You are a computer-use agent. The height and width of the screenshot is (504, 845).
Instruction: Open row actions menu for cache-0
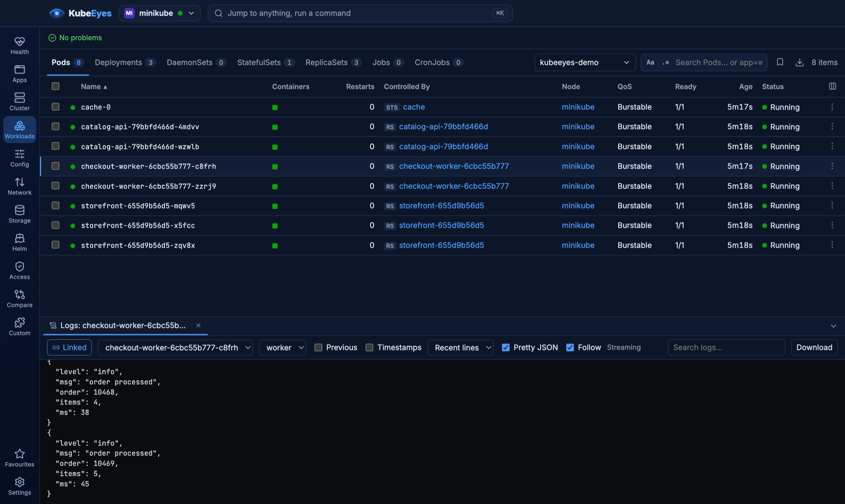pyautogui.click(x=832, y=107)
